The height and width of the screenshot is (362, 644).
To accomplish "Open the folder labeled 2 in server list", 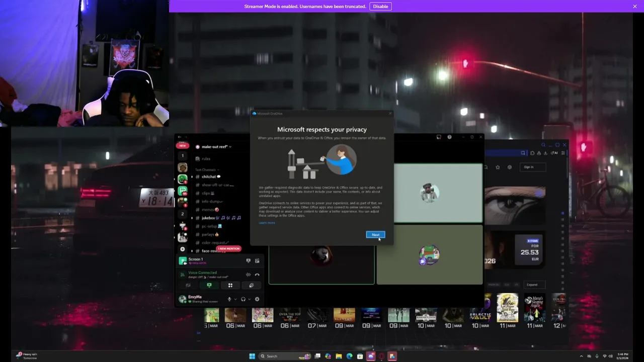I will click(x=183, y=214).
